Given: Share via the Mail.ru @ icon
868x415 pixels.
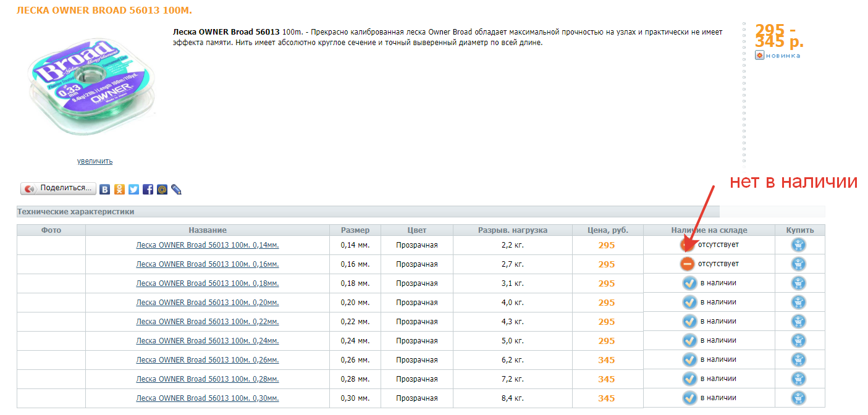Looking at the screenshot, I should click(x=162, y=190).
